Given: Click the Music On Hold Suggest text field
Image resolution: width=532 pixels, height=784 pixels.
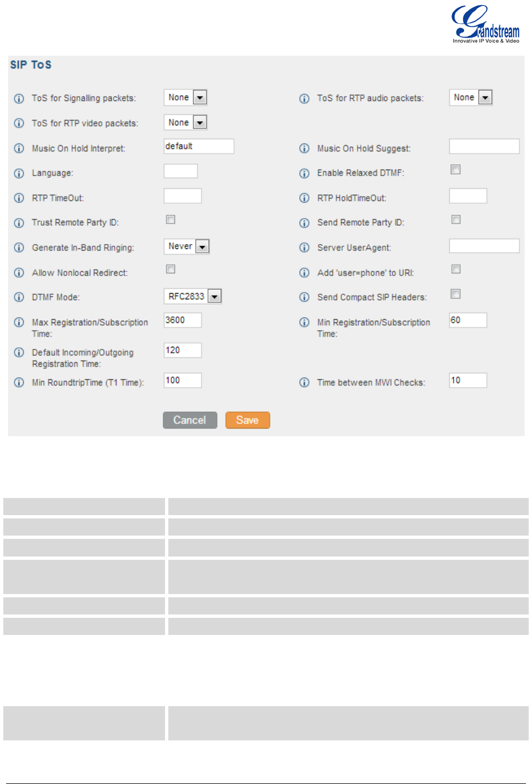Looking at the screenshot, I should pos(484,146).
